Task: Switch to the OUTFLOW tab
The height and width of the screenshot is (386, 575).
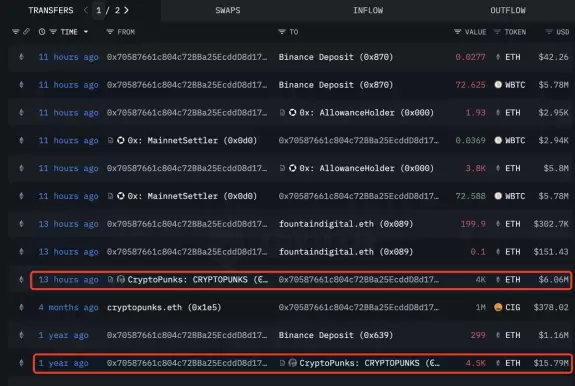Action: [x=508, y=10]
